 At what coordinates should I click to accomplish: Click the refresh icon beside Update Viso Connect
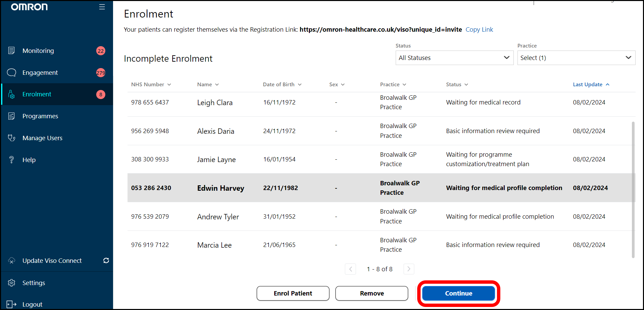(x=106, y=260)
